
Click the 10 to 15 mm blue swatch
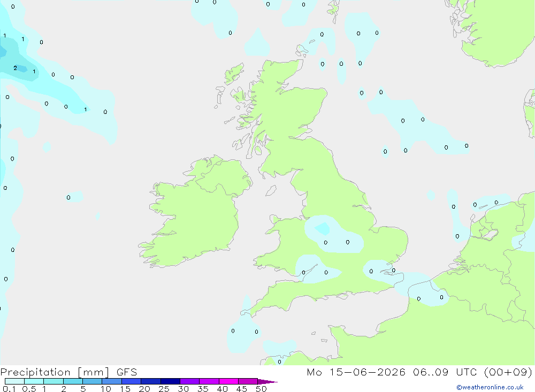112,381
